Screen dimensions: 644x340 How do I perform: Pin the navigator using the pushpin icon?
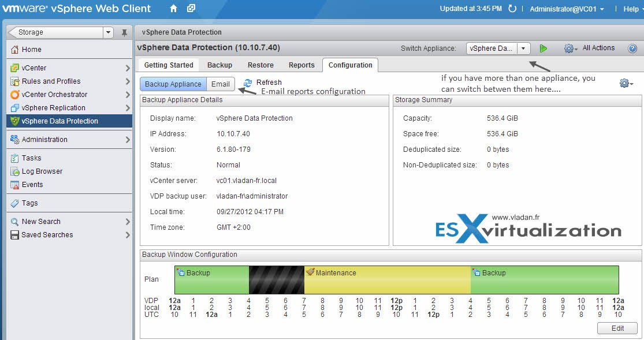[124, 33]
